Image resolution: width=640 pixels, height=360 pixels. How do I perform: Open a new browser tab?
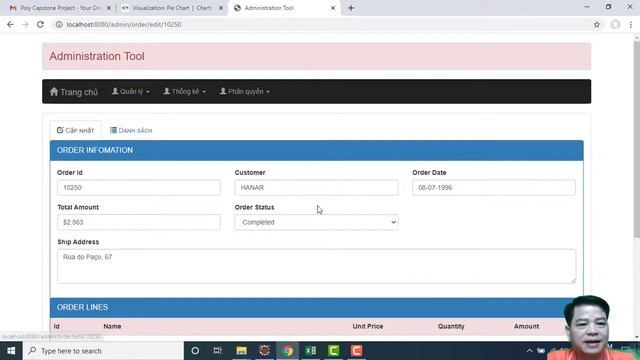tap(351, 8)
